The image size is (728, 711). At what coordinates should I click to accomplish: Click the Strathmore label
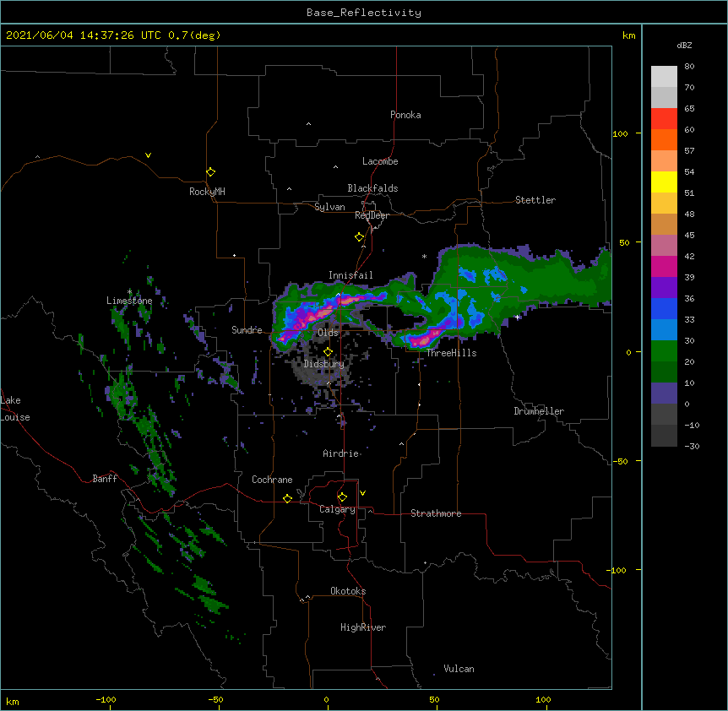click(436, 513)
